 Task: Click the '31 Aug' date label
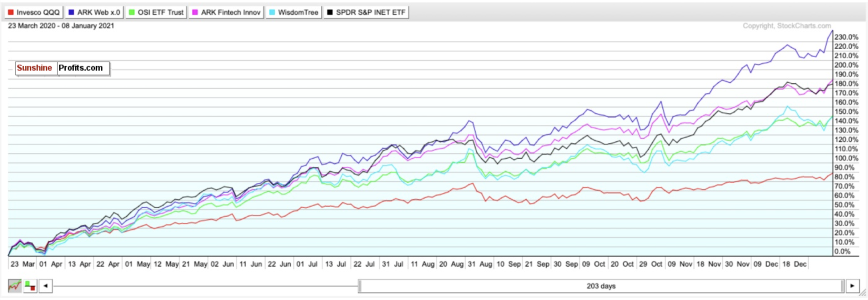pyautogui.click(x=480, y=264)
